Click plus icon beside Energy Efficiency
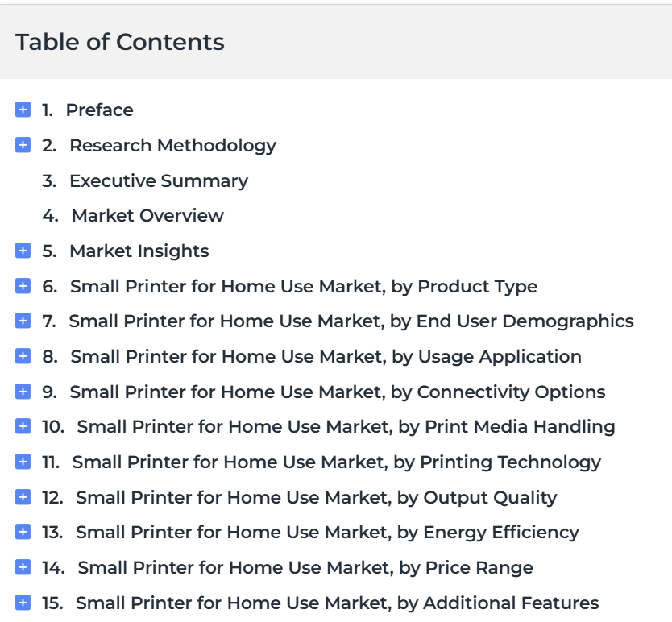 23,532
